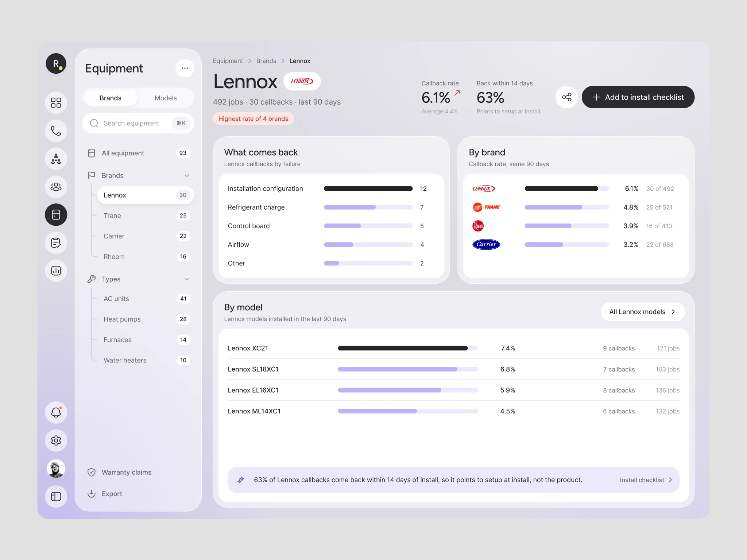Open the dashboard grid icon in the rail
747x560 pixels.
(56, 102)
